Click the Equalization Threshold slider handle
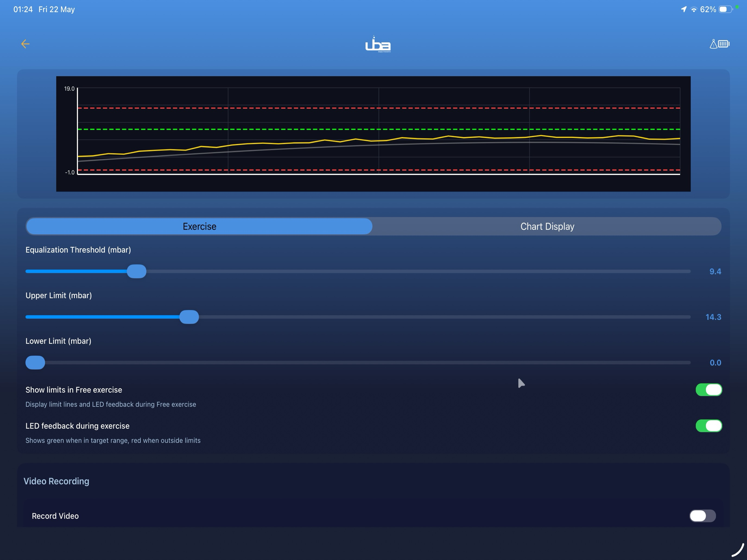The width and height of the screenshot is (747, 560). pos(137,271)
